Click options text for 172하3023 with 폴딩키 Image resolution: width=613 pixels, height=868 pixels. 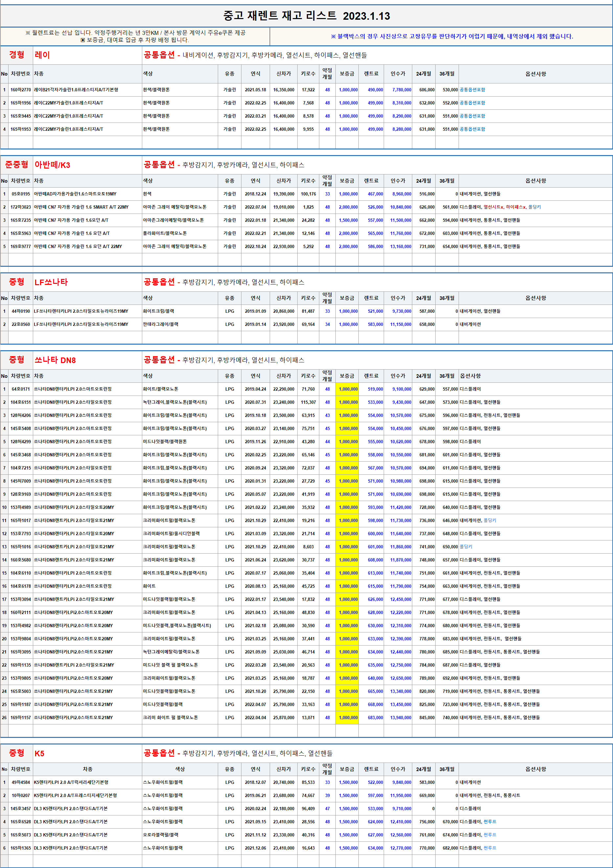coord(500,207)
